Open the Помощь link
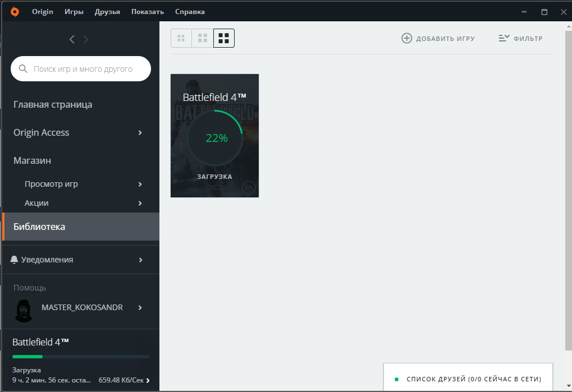The width and height of the screenshot is (572, 392). click(x=30, y=288)
